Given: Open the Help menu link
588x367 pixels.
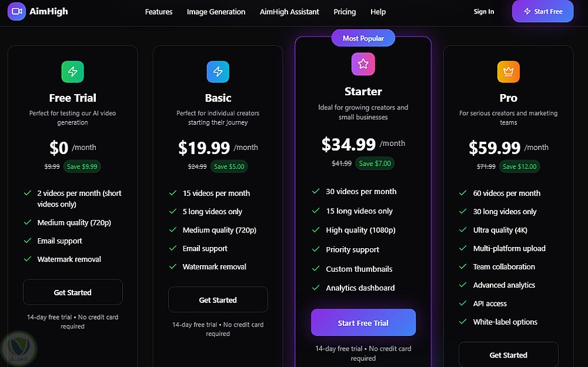Looking at the screenshot, I should coord(378,12).
